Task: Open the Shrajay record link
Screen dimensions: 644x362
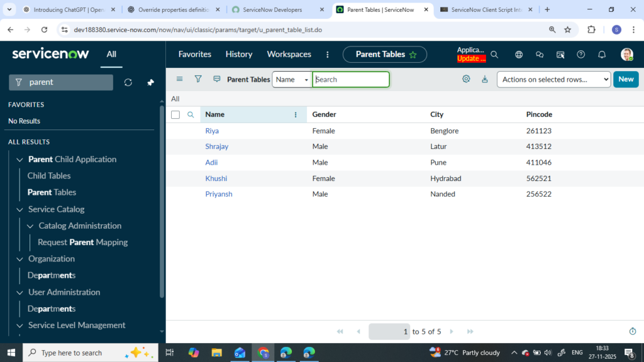Action: pos(216,146)
